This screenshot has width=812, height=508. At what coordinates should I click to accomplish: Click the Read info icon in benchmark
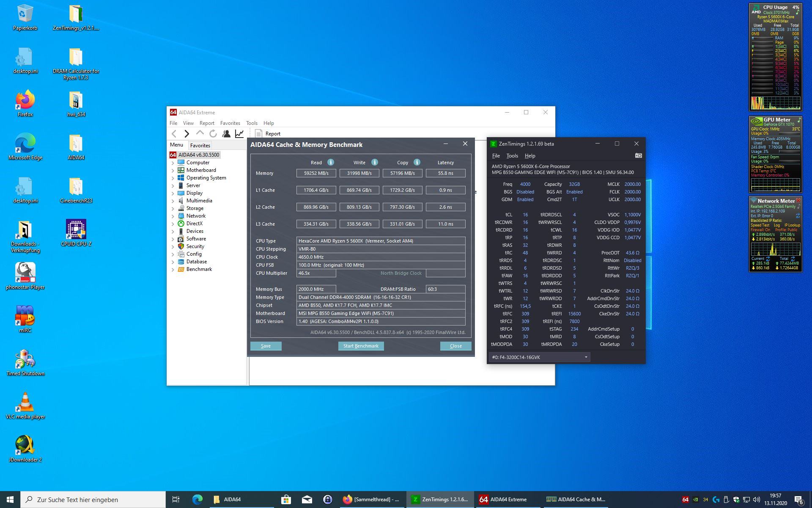point(331,162)
